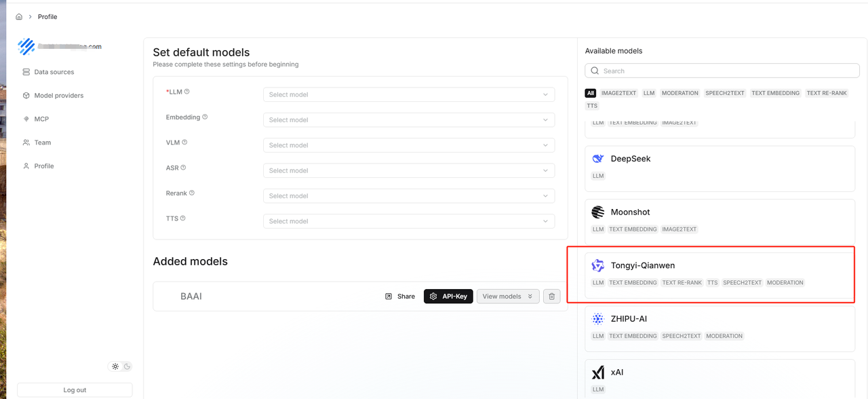868x399 pixels.
Task: Click MODERATION tag on the ZHIPU-AI card
Action: (724, 336)
